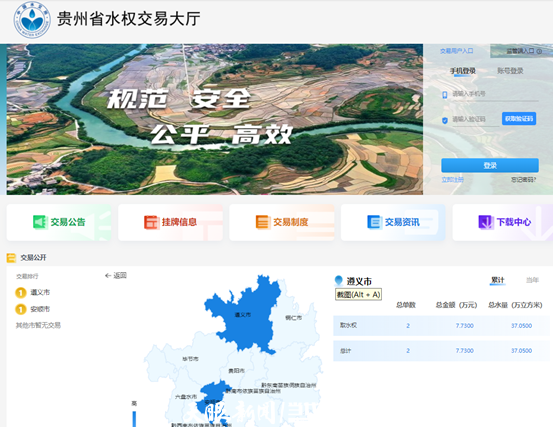Image resolution: width=553 pixels, height=427 pixels.
Task: Click rank badge next to 遵义市
Action: tap(21, 293)
